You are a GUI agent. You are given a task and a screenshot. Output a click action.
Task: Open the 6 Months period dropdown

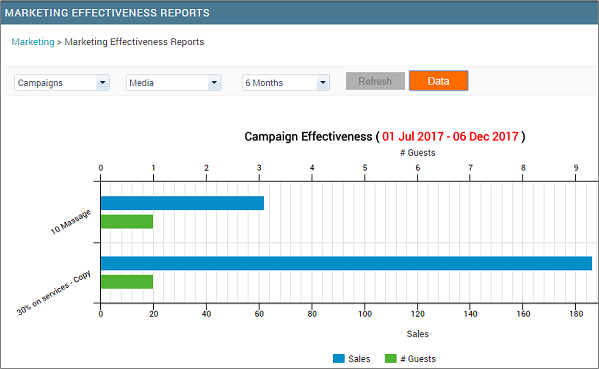click(286, 83)
